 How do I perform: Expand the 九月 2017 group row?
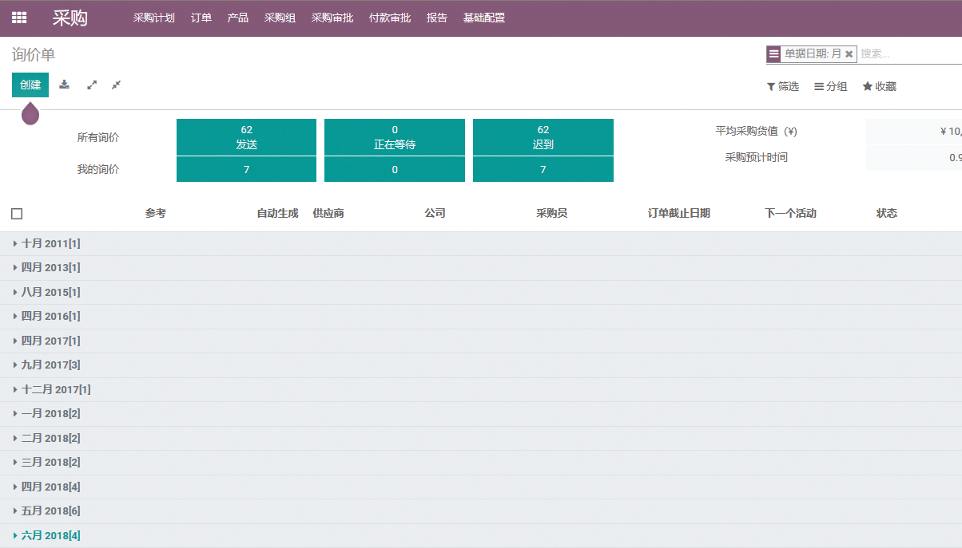(x=50, y=365)
